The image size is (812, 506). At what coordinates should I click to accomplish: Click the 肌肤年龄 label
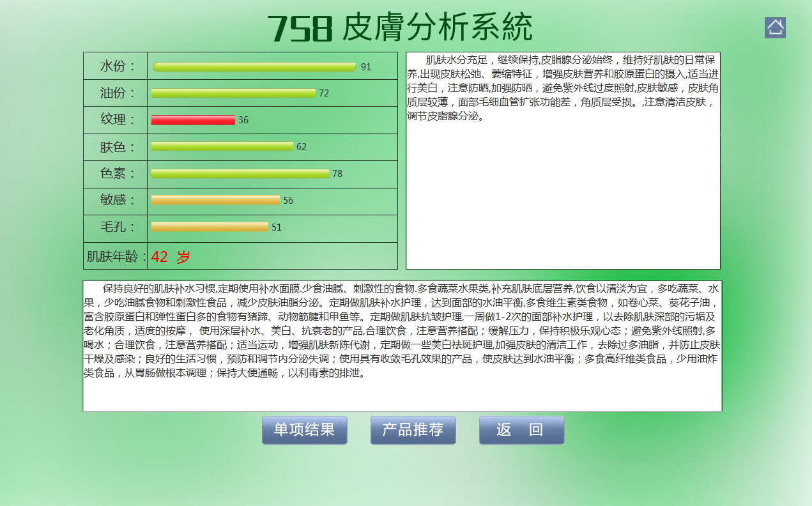coord(116,257)
